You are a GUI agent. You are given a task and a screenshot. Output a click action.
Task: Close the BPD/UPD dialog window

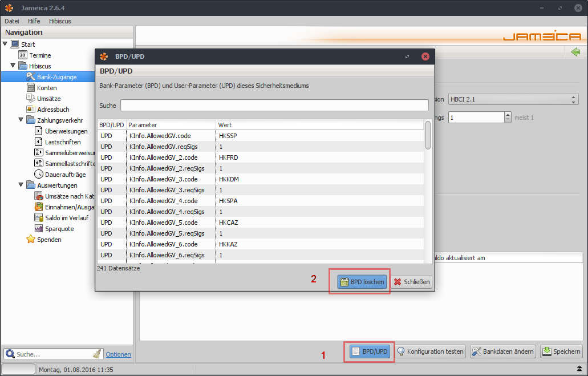point(425,56)
